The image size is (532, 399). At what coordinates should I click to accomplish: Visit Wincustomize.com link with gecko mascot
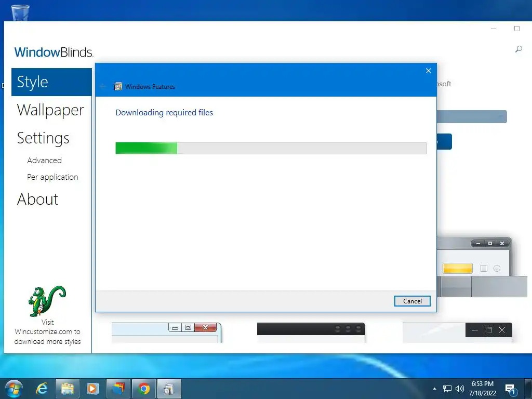pyautogui.click(x=47, y=332)
